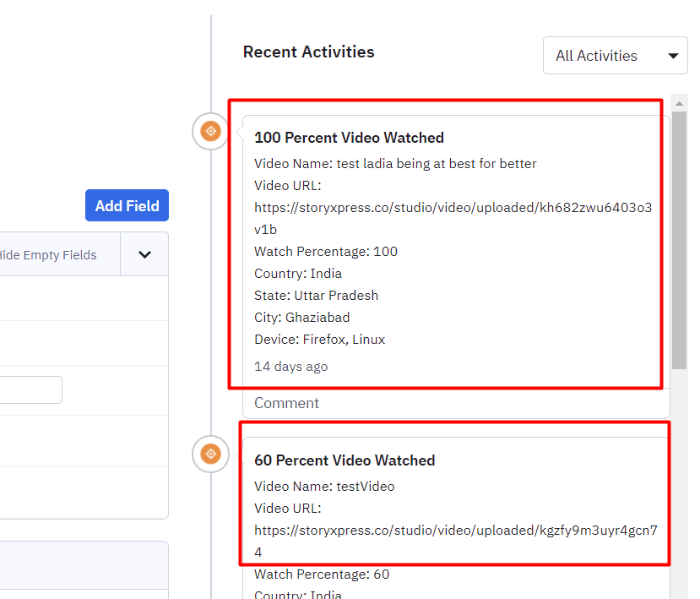
Task: Click Video Name: testVideo line
Action: click(324, 486)
